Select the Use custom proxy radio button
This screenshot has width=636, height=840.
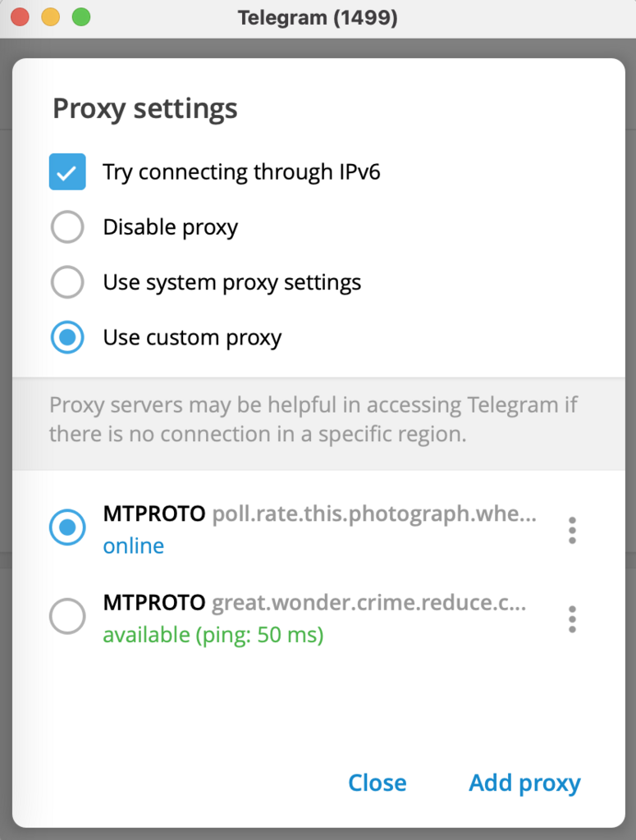67,338
